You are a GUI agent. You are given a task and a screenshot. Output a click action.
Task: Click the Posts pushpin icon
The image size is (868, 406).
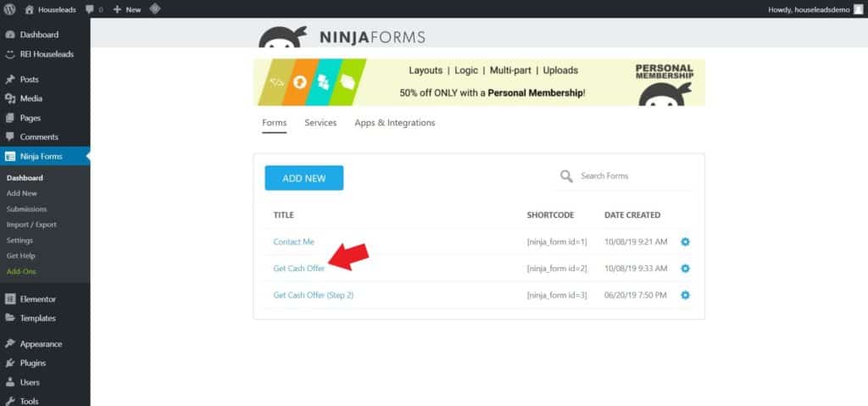click(x=10, y=79)
